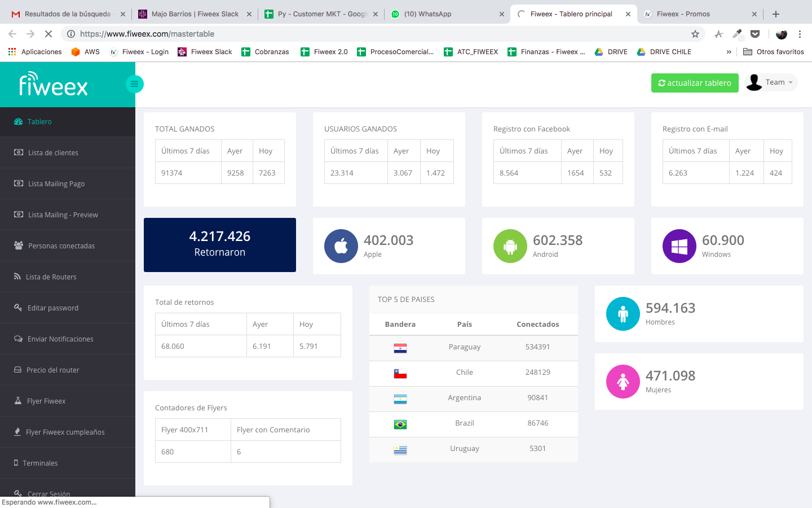Stop the page loading with the X button
This screenshot has width=812, height=508.
tap(48, 34)
